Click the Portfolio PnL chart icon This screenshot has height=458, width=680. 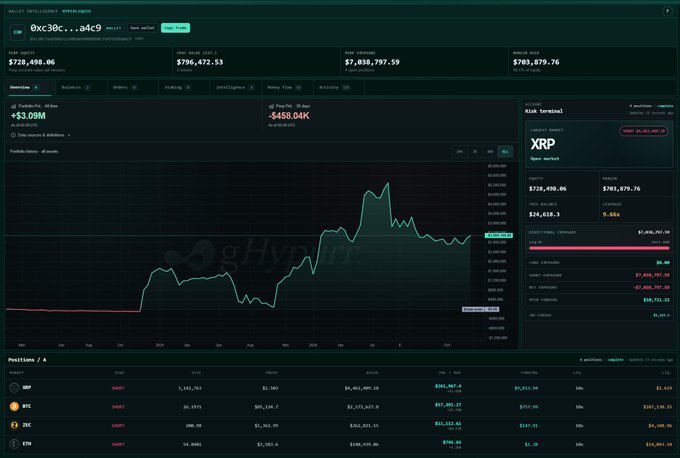pos(13,106)
